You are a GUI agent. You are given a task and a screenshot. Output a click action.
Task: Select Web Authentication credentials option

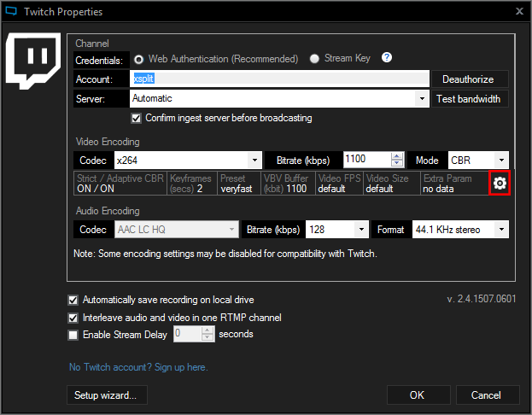[139, 59]
